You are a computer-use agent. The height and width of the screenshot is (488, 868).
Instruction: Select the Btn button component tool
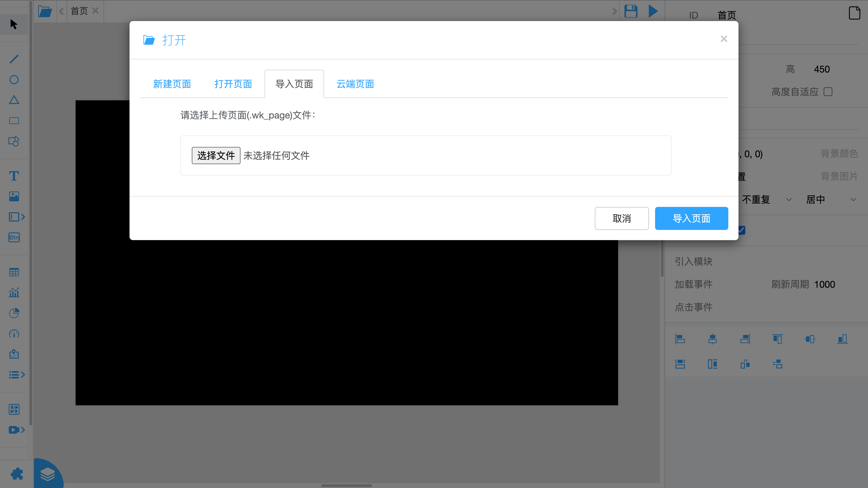(x=14, y=237)
